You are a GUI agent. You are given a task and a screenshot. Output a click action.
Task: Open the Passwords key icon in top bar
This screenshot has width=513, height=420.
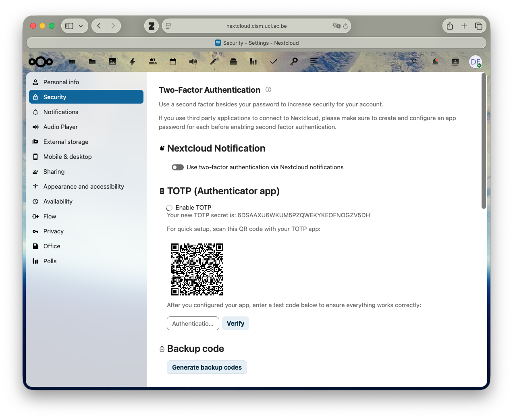(x=294, y=62)
